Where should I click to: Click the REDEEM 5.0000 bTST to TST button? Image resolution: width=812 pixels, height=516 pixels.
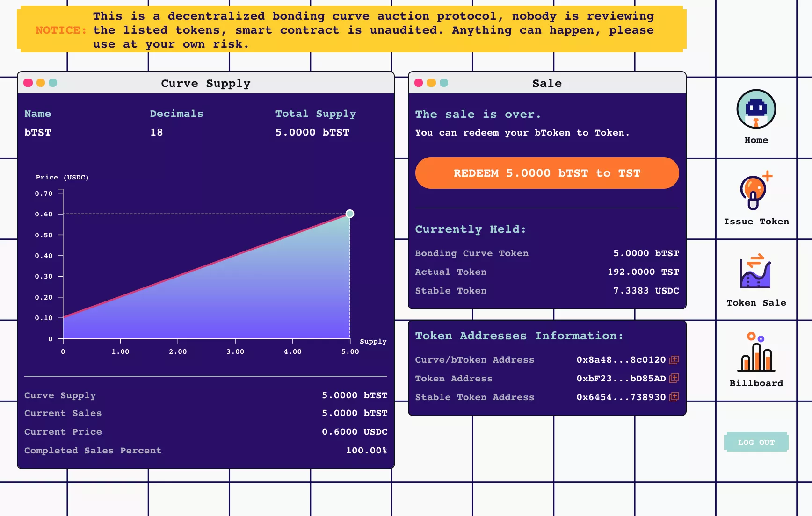[547, 173]
